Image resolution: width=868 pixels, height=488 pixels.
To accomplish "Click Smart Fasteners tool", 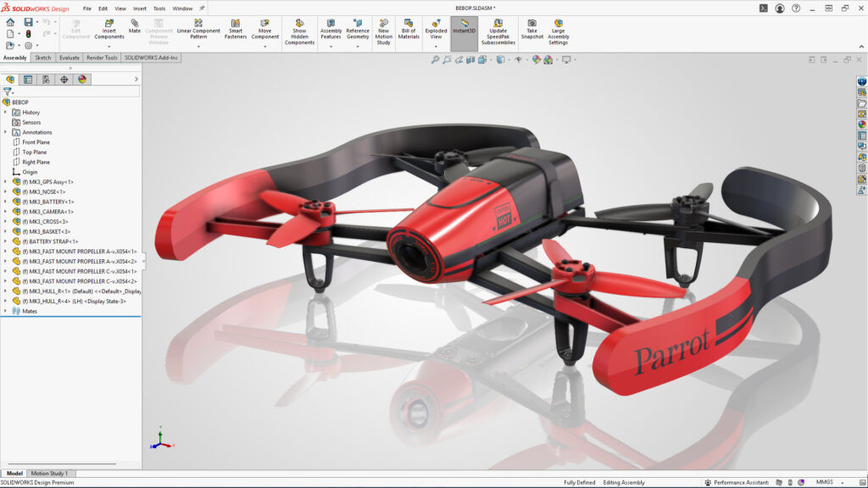I will tap(236, 30).
